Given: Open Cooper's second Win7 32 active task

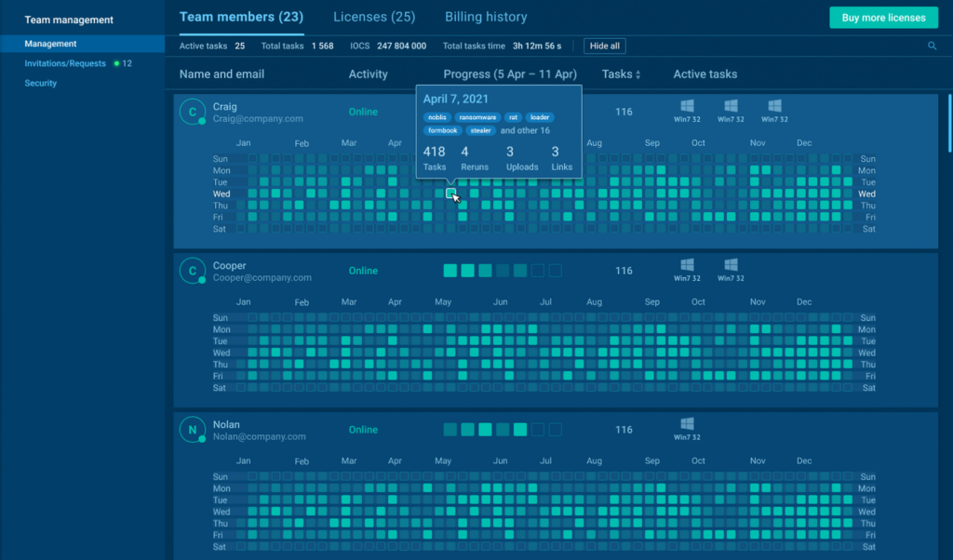Looking at the screenshot, I should (x=731, y=270).
